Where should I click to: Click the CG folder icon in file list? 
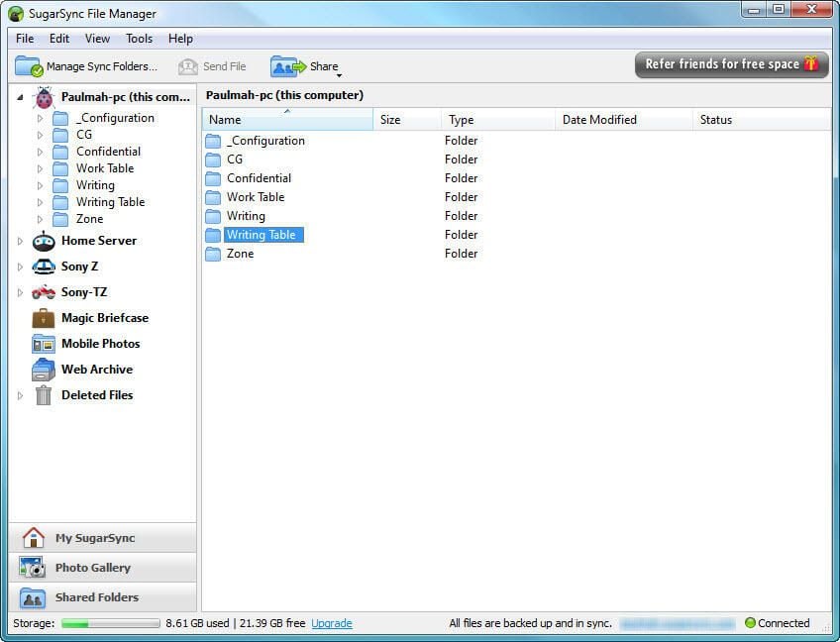[213, 160]
